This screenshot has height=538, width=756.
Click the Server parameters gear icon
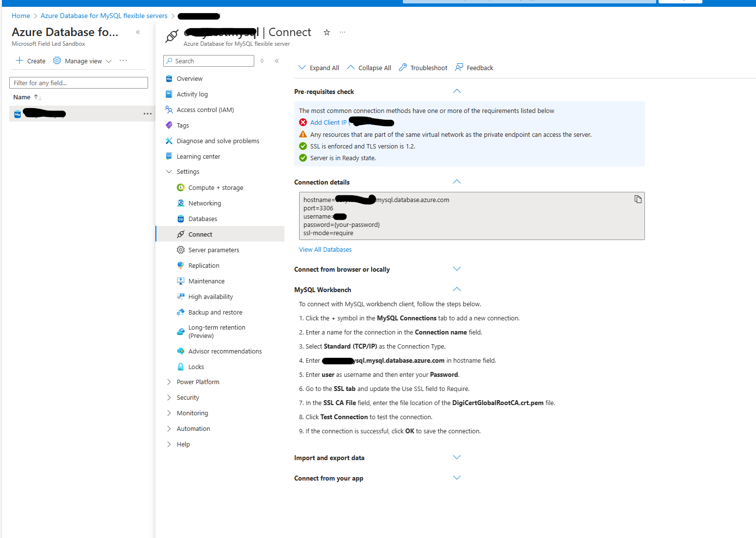[x=181, y=250]
